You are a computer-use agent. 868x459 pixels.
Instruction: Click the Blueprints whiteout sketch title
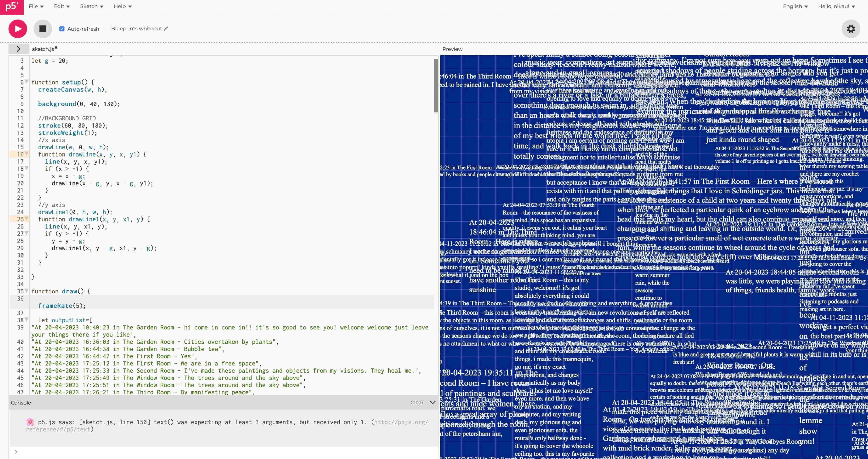(136, 29)
